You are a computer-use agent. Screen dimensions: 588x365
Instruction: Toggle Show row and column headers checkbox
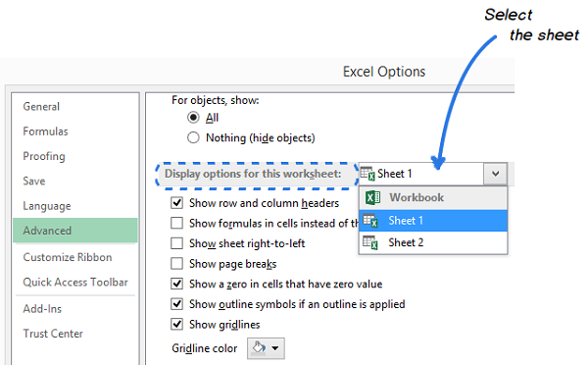[176, 203]
